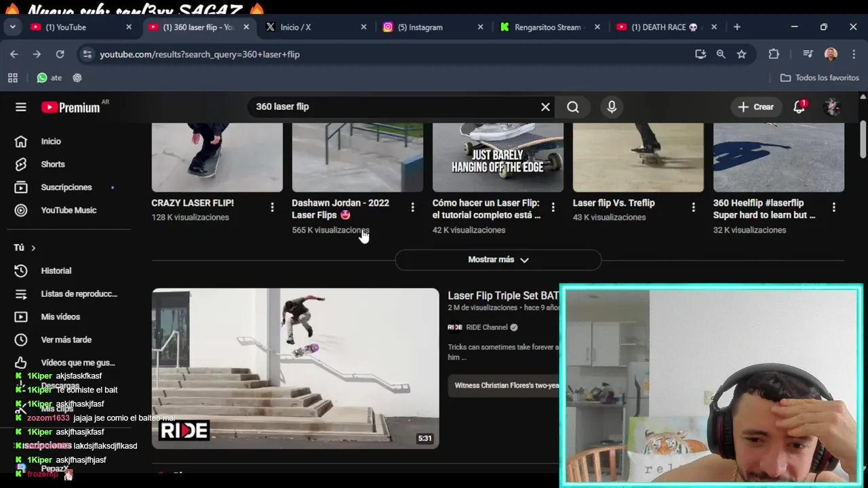Open Todos los favoritos folder
868x488 pixels.
820,78
